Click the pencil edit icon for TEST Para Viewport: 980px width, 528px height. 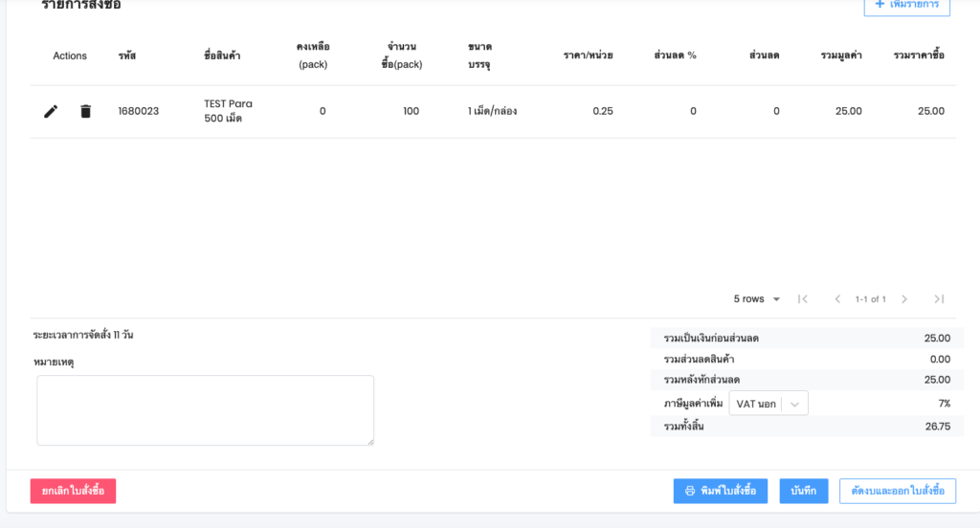[x=51, y=111]
